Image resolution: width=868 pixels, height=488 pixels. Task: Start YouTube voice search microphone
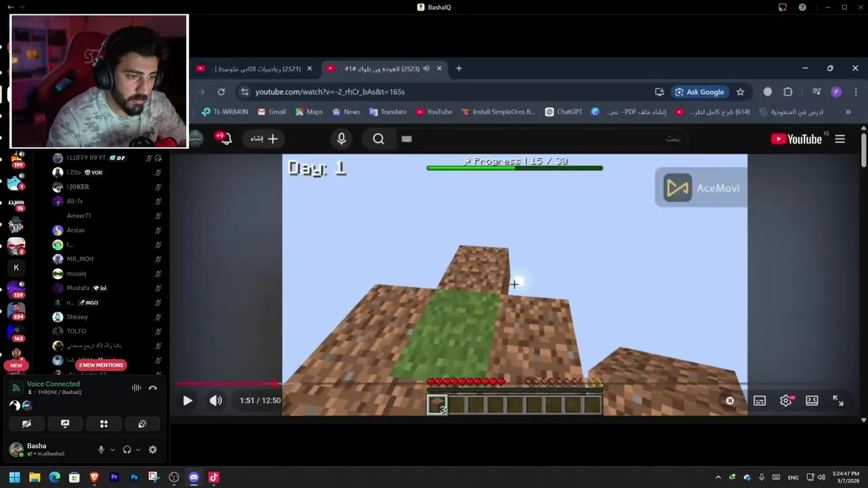tap(342, 139)
